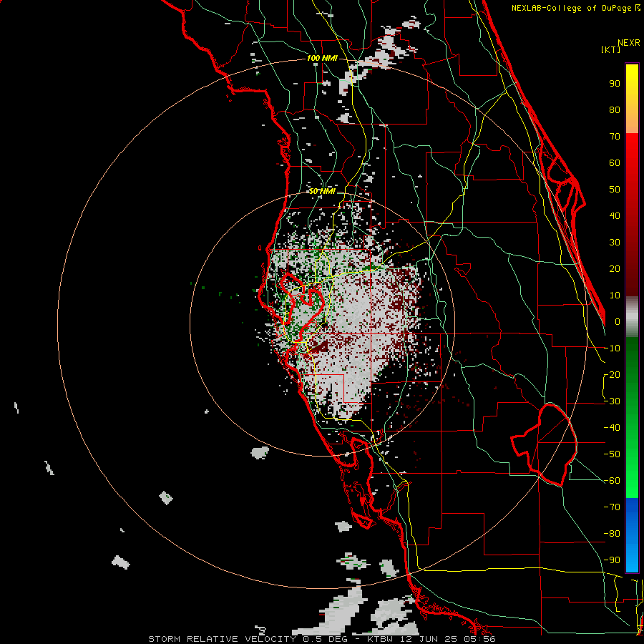644x644 pixels.
Task: Click the -40 knot scale label
Action: pos(612,428)
